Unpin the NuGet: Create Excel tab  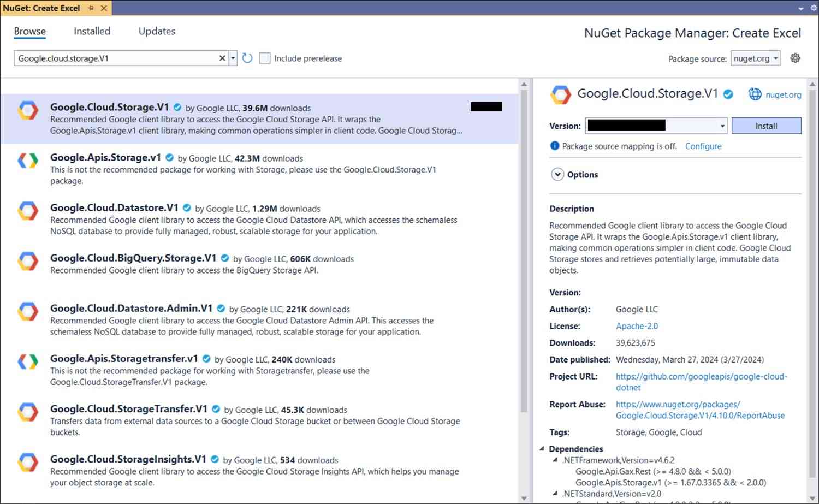(x=91, y=8)
